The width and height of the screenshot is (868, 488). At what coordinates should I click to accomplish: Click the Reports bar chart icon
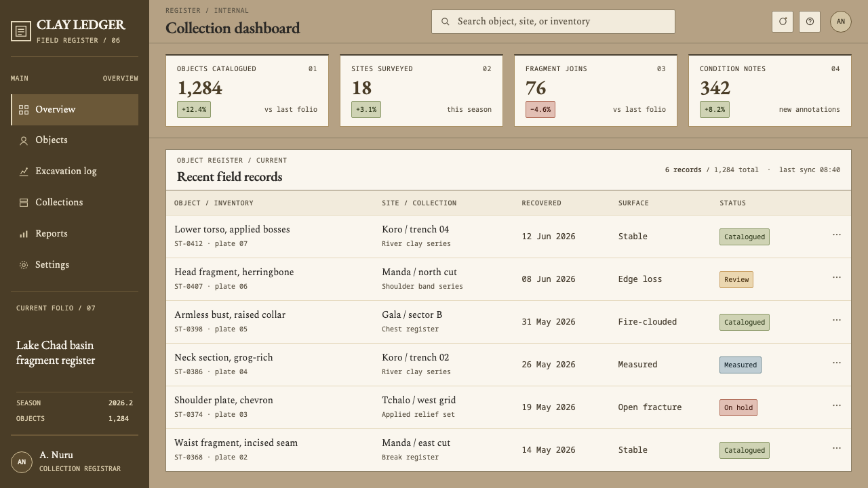[24, 234]
